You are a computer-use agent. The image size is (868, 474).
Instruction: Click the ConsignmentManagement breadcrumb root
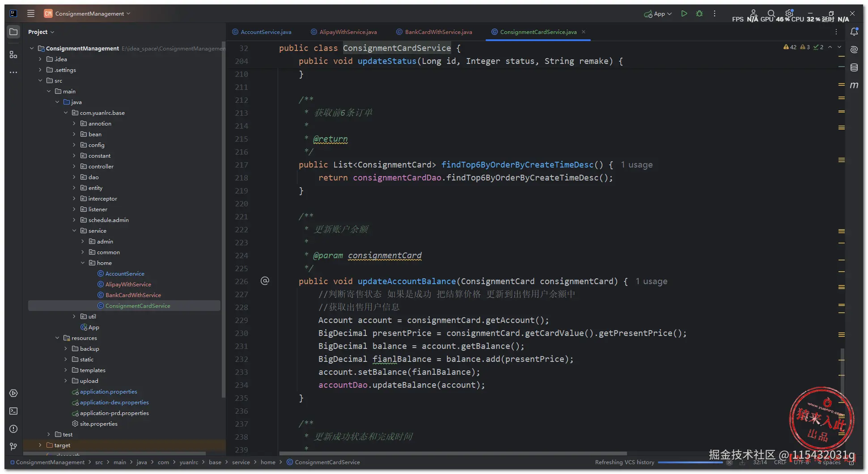coord(47,462)
